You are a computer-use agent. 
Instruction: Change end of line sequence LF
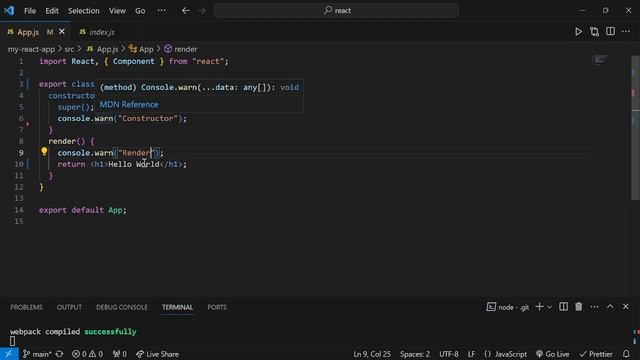pos(471,354)
